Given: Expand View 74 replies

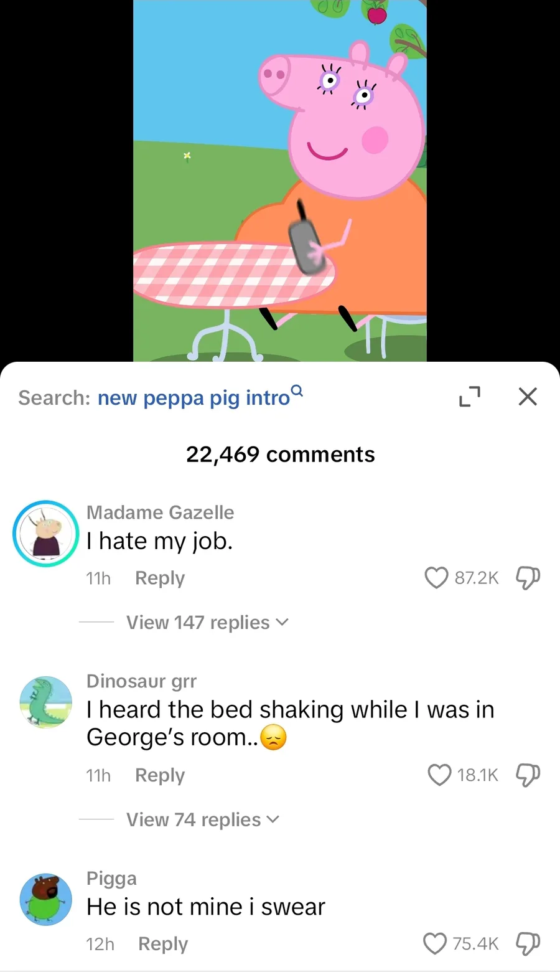Looking at the screenshot, I should tap(203, 819).
